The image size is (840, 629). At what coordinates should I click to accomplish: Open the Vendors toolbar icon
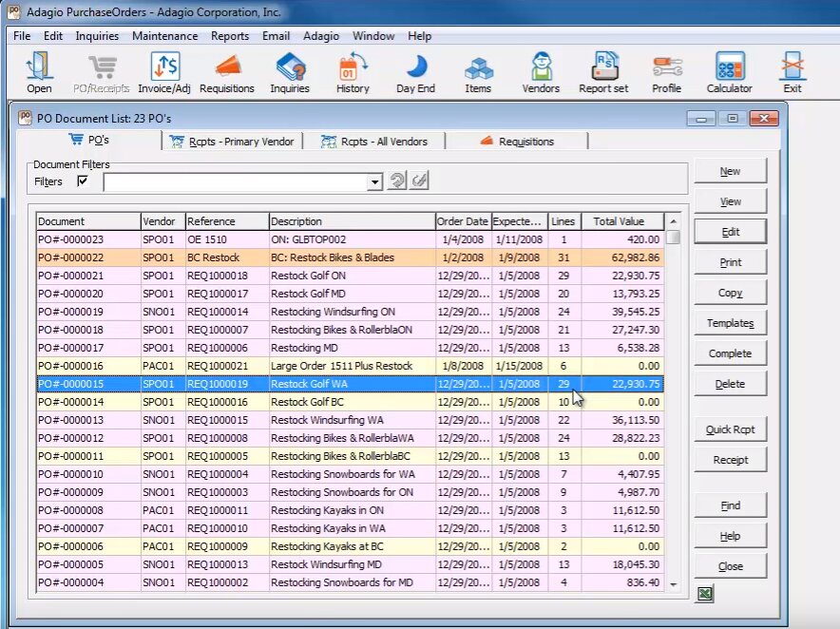tap(541, 72)
